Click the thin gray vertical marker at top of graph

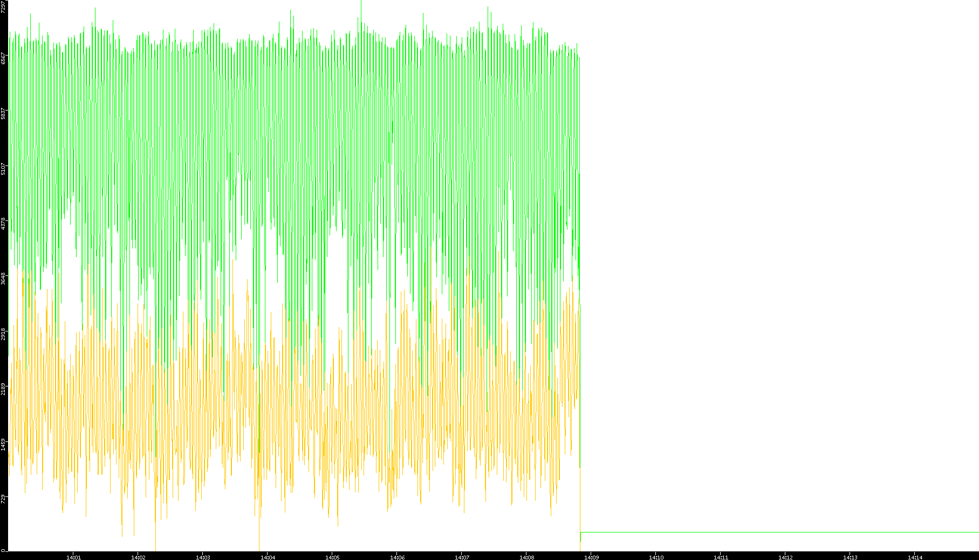(361, 8)
